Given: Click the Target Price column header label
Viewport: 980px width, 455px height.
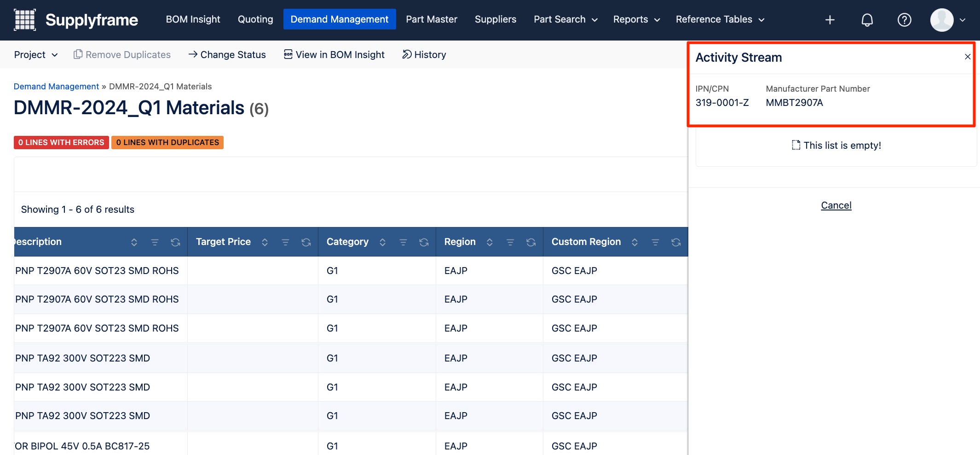Looking at the screenshot, I should (223, 242).
